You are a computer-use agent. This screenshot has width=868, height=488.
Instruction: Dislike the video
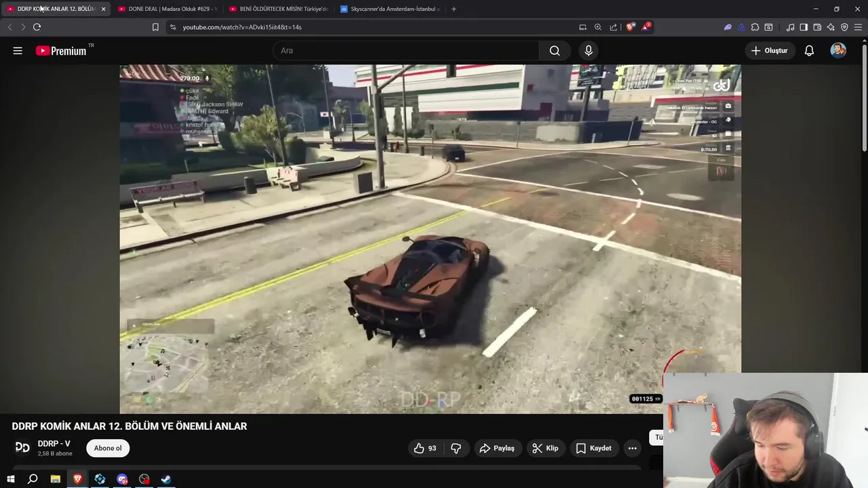point(456,448)
